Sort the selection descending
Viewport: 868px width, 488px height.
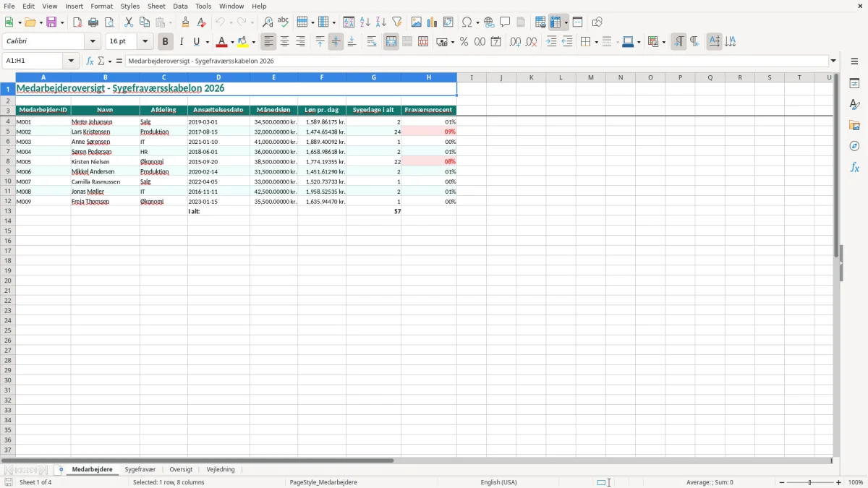point(381,22)
